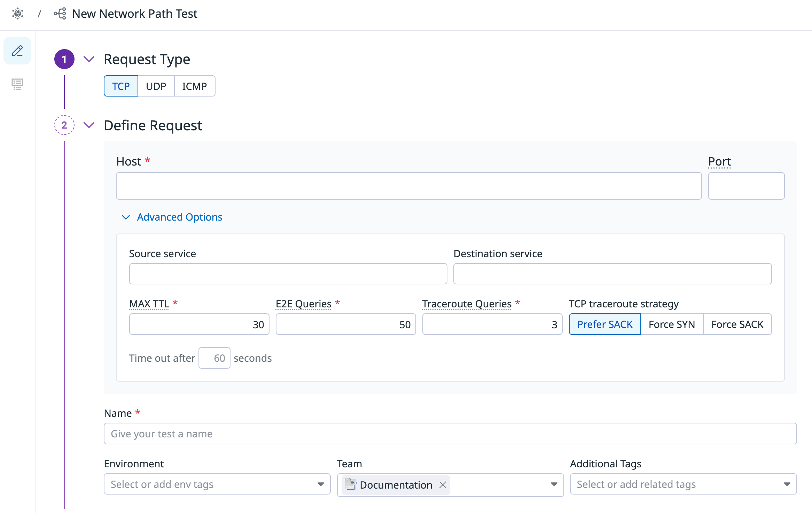Image resolution: width=812 pixels, height=513 pixels.
Task: Choose Force SYN traceroute strategy
Action: click(671, 324)
